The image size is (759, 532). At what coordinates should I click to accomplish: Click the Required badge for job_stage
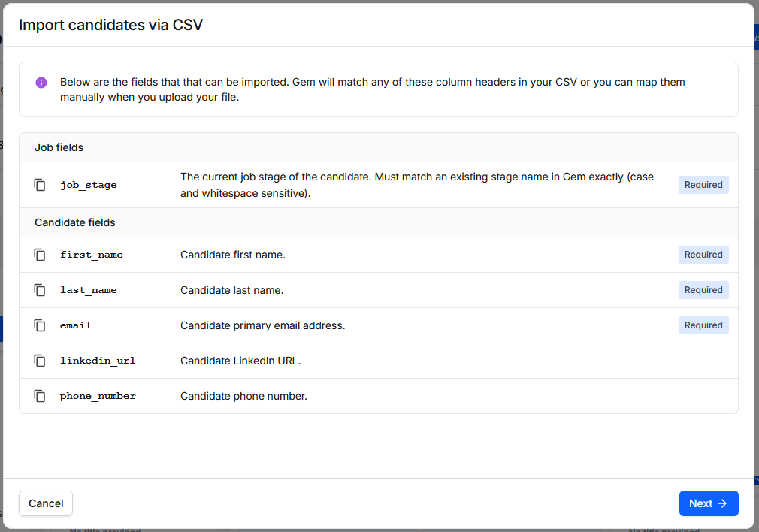tap(703, 185)
